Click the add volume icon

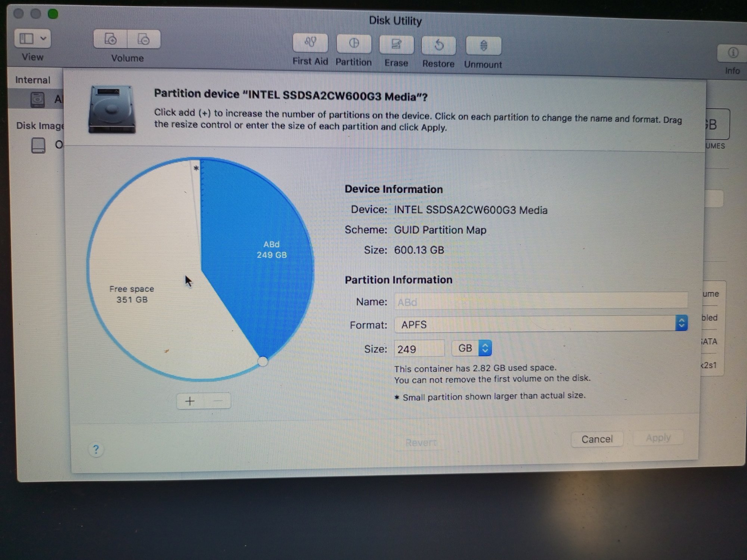[110, 39]
